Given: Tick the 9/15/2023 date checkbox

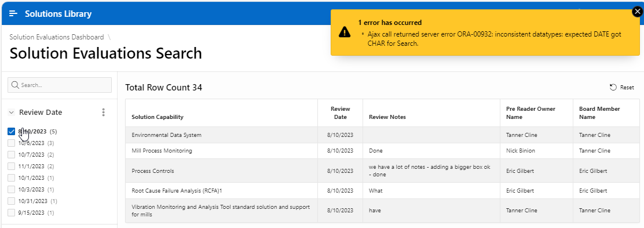Looking at the screenshot, I should click(12, 213).
